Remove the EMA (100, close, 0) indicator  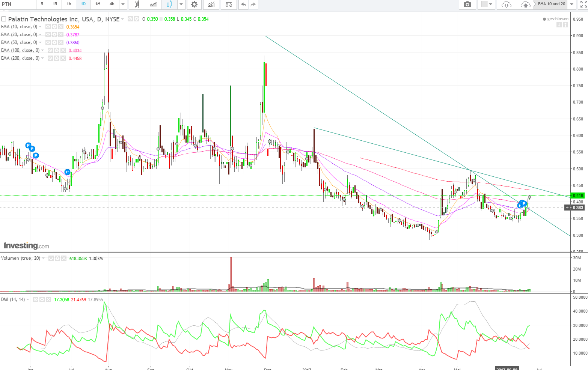(63, 51)
